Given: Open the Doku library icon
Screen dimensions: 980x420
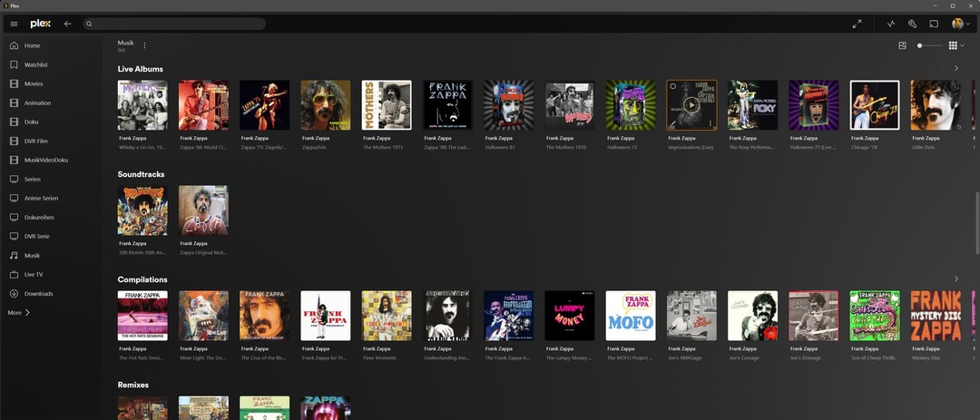Looking at the screenshot, I should click(14, 122).
